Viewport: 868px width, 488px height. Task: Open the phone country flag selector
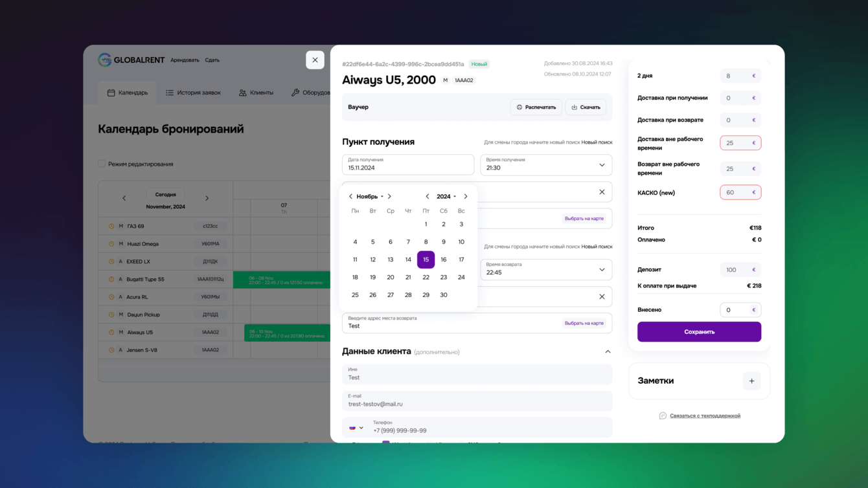click(x=356, y=428)
